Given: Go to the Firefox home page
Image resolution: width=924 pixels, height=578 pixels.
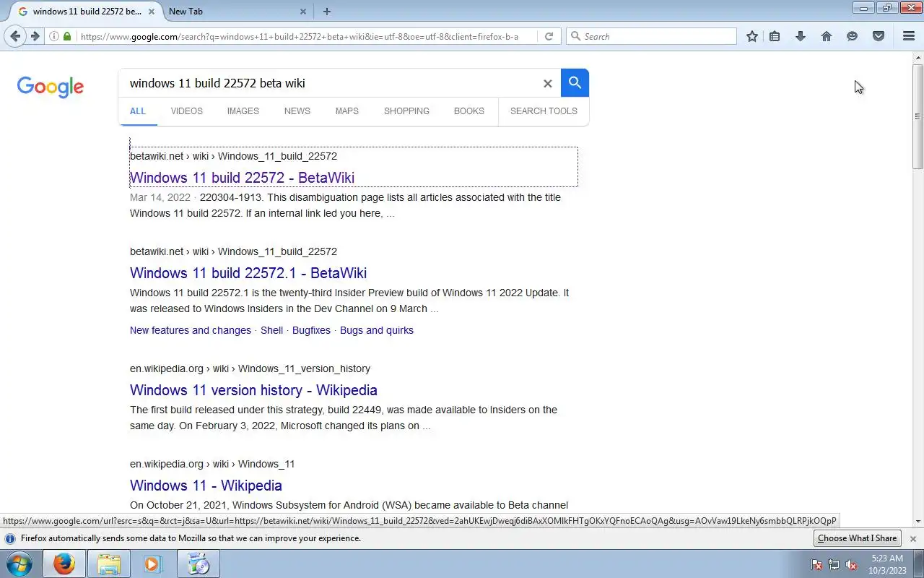Looking at the screenshot, I should (x=827, y=36).
